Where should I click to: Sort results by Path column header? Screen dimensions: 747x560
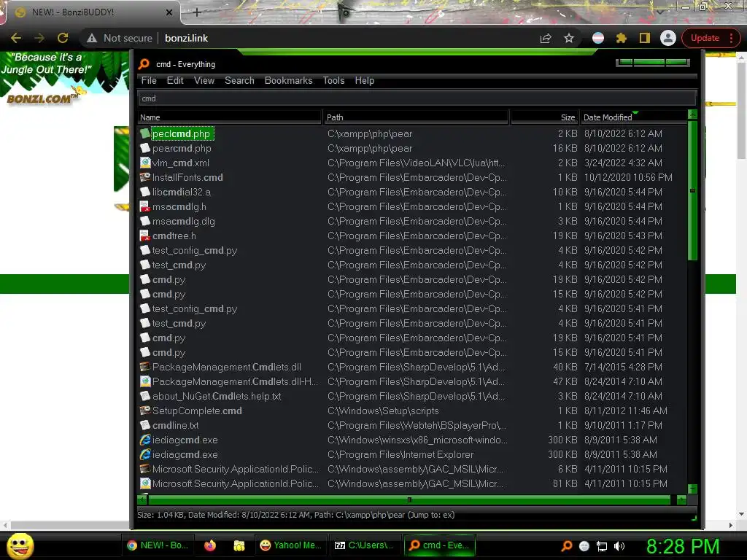point(416,117)
